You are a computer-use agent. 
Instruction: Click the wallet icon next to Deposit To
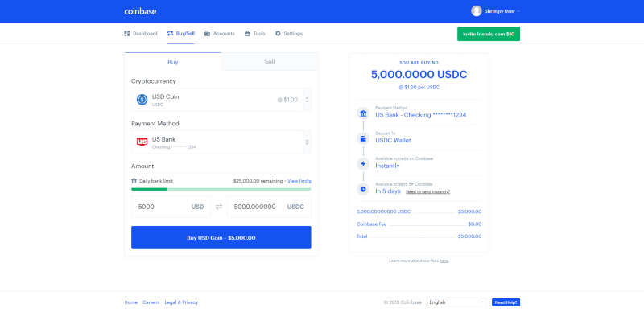coord(363,139)
